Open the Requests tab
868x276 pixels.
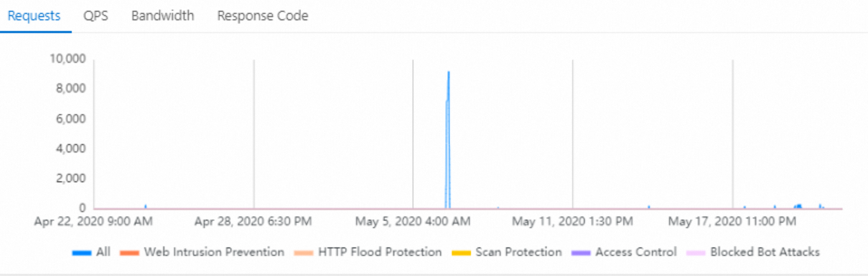34,16
